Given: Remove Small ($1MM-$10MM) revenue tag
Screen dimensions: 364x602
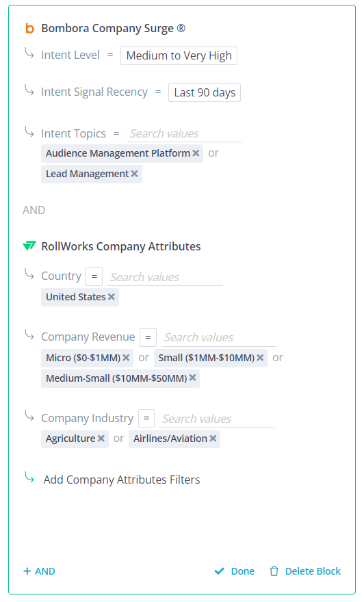Looking at the screenshot, I should pos(260,358).
